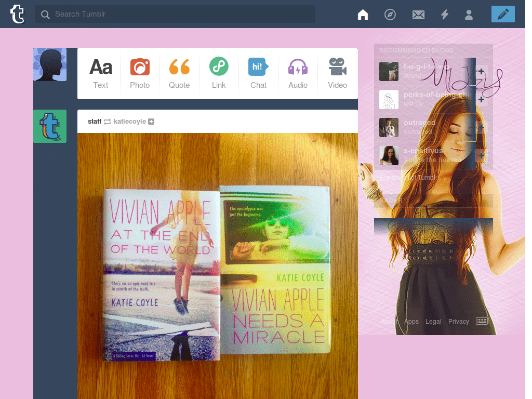The height and width of the screenshot is (399, 532).
Task: Click Explore all of Tumblr link
Action: pos(408,178)
